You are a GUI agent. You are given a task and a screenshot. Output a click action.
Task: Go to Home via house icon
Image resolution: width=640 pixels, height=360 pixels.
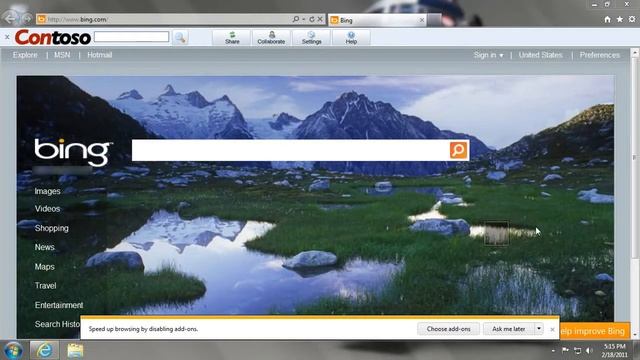pyautogui.click(x=607, y=19)
